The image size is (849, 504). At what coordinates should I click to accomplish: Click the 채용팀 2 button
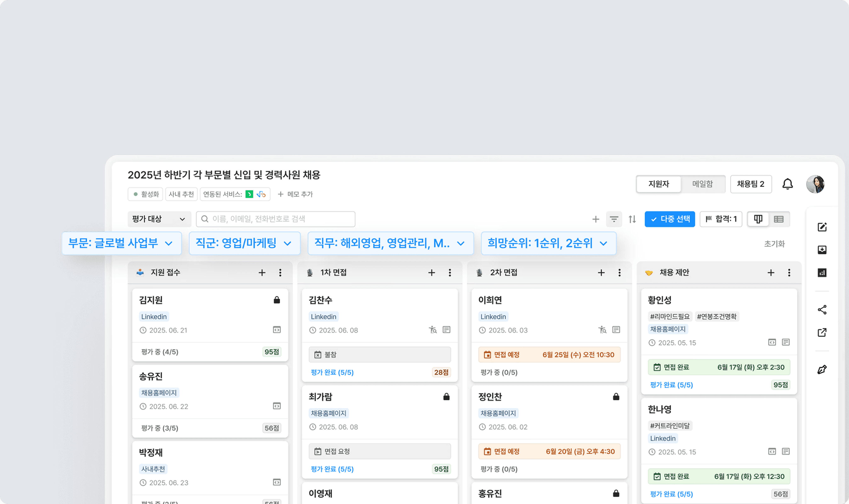751,184
